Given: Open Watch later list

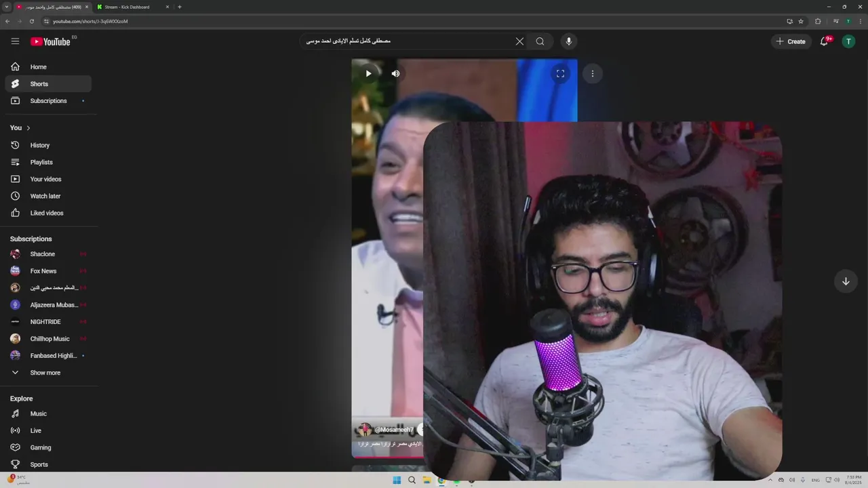Looking at the screenshot, I should pos(47,196).
